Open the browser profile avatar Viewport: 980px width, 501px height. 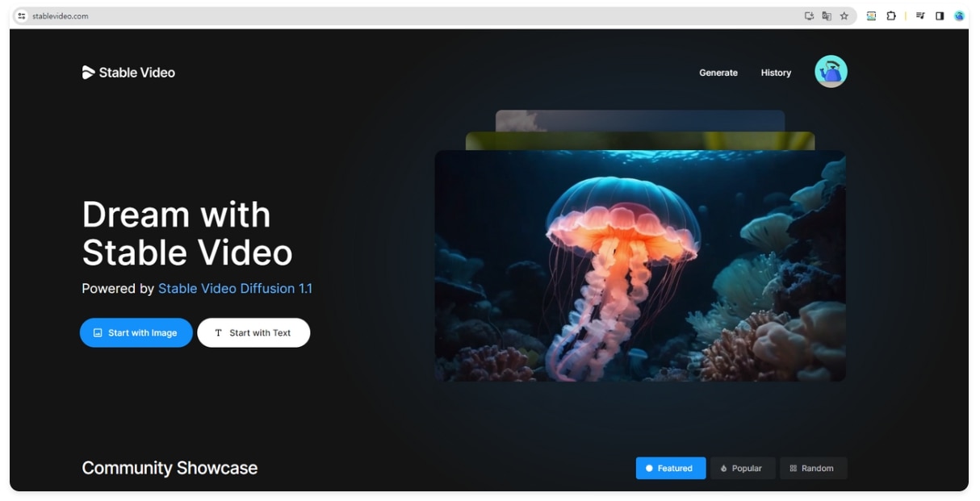(959, 16)
